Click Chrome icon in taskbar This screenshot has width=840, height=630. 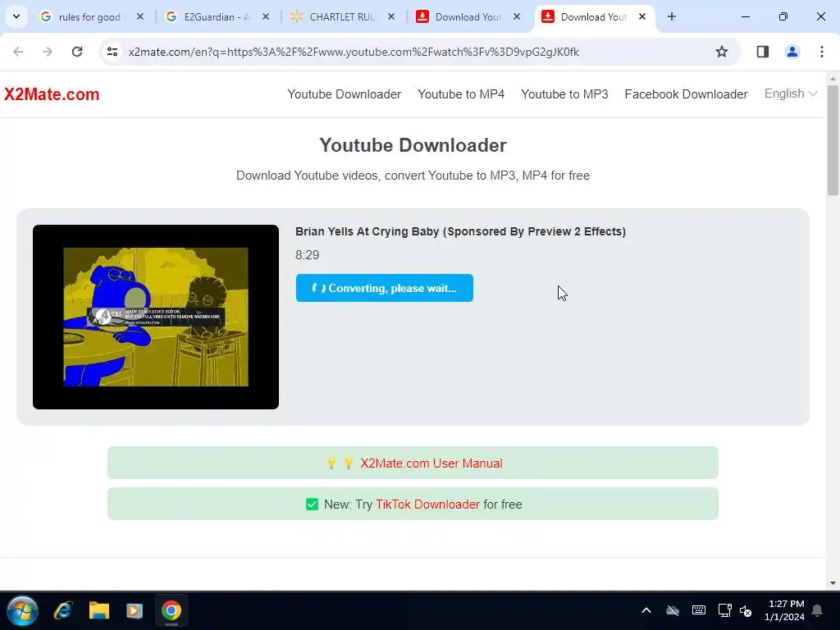pos(171,610)
